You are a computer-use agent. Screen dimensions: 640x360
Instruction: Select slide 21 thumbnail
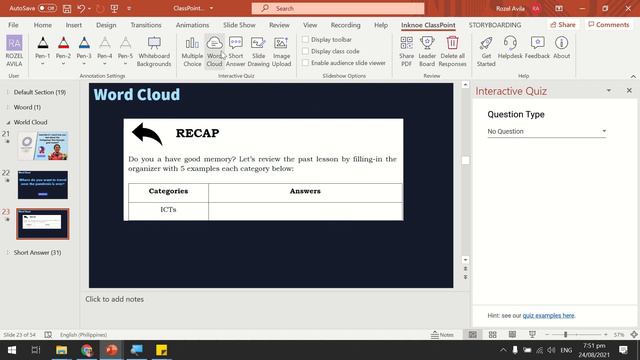[x=43, y=146]
